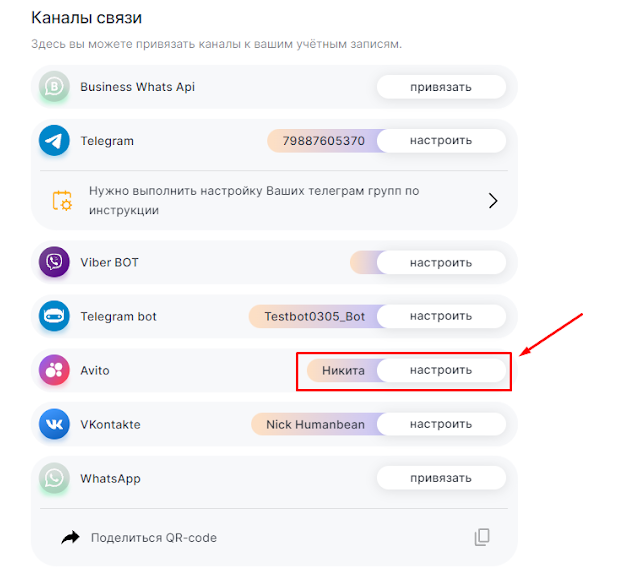
Task: Click the Viber BOT icon
Action: click(54, 263)
